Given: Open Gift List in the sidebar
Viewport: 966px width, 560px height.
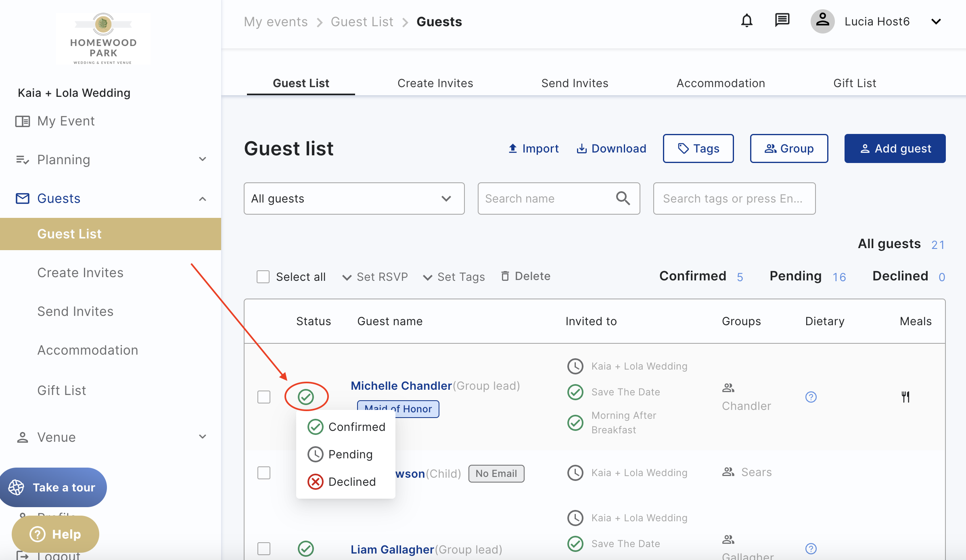Looking at the screenshot, I should point(62,391).
